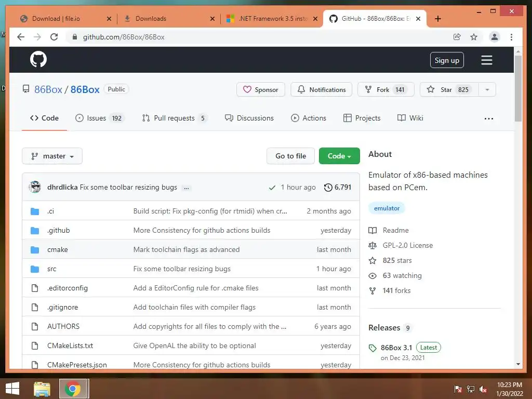
Task: Click the site lock icon
Action: click(x=75, y=37)
